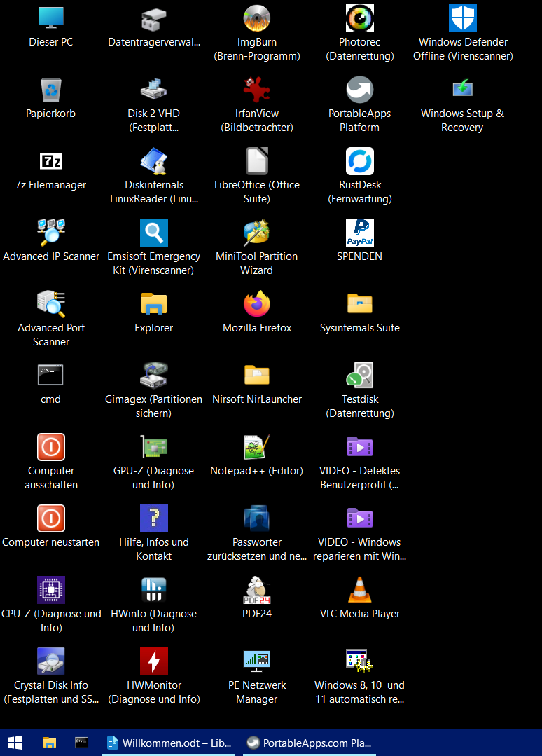Launch MiniTool Partition Wizard icon
The width and height of the screenshot is (542, 756).
pyautogui.click(x=257, y=233)
